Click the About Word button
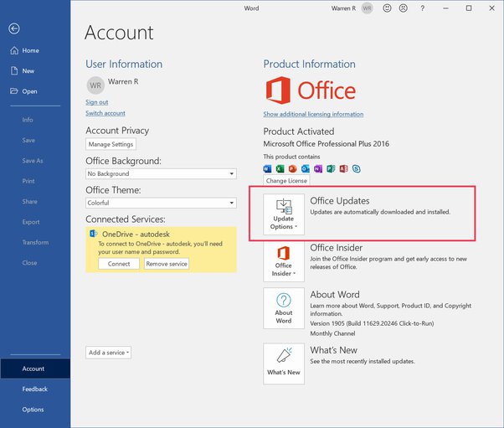This screenshot has height=428, width=504. point(284,308)
